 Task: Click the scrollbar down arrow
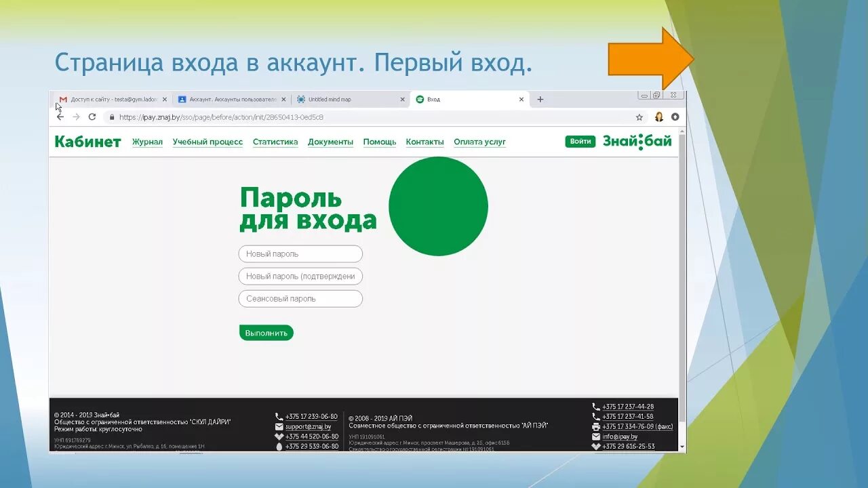click(682, 447)
